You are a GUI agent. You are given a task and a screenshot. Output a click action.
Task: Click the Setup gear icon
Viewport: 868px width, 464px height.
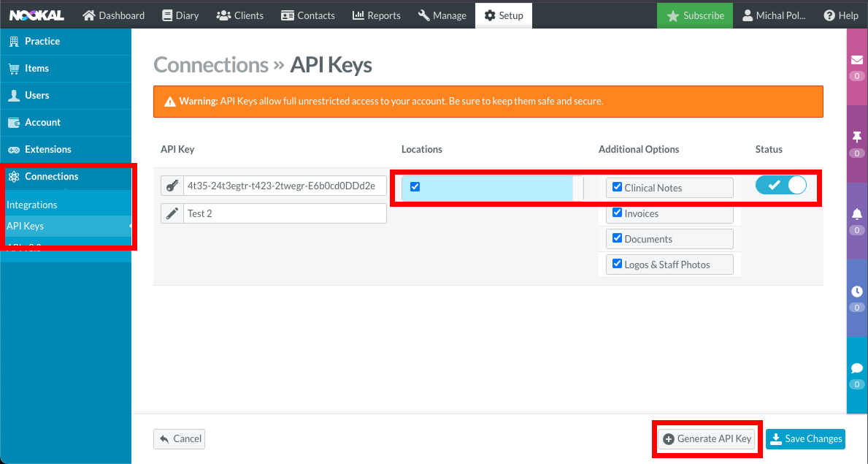(x=490, y=15)
